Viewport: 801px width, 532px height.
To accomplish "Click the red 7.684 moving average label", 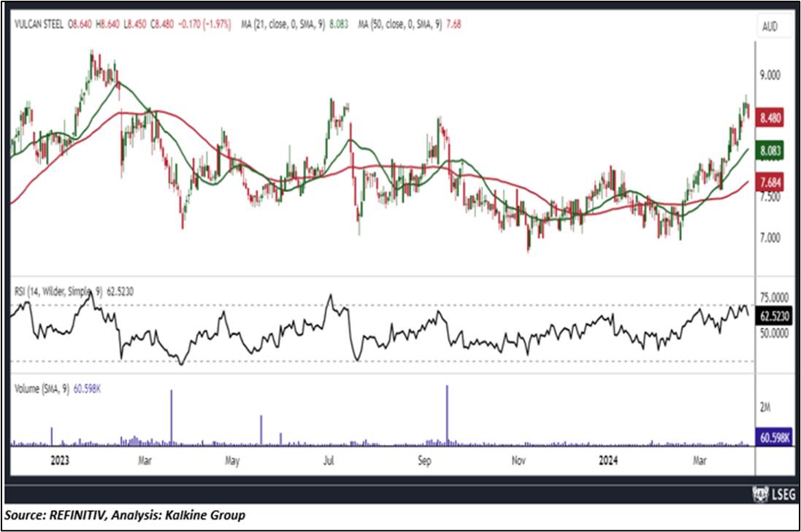I will pos(770,182).
